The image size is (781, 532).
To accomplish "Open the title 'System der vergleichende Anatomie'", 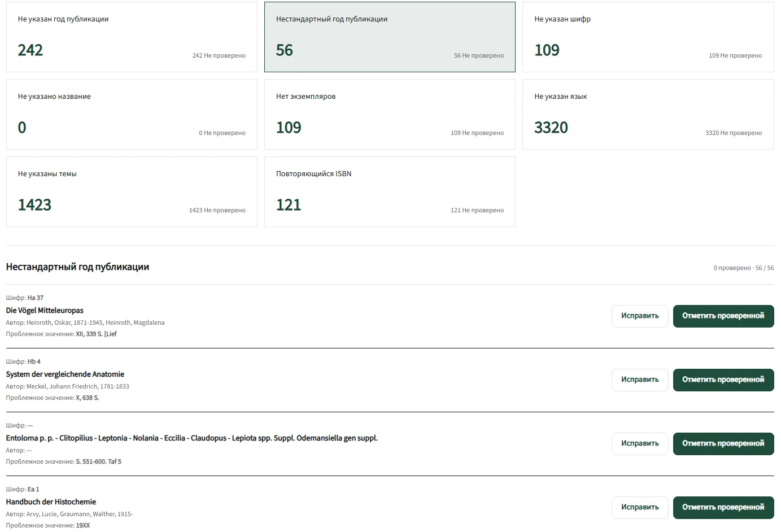I will pyautogui.click(x=65, y=374).
